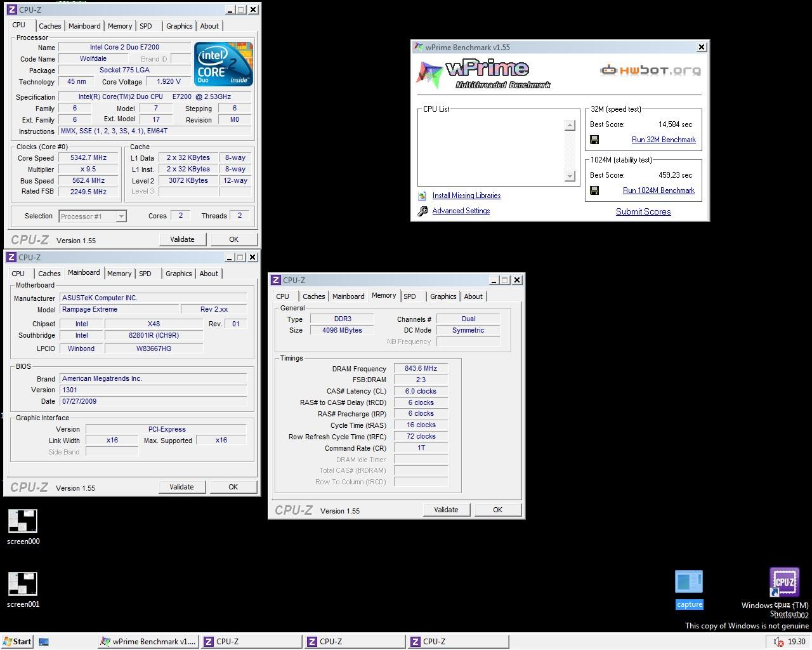Screen dimensions: 812x650
Task: Click the Bus Speed value 562.4 MHz
Action: [x=88, y=181]
